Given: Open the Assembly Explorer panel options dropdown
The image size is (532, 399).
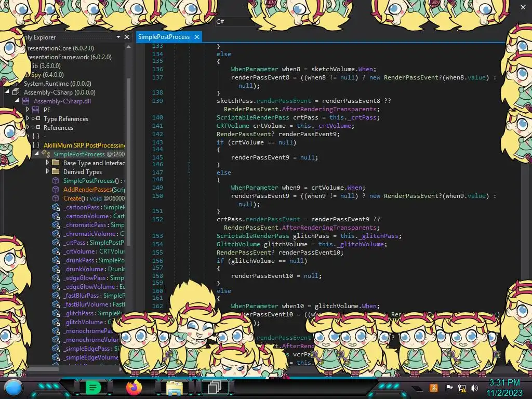Looking at the screenshot, I should click(x=118, y=37).
